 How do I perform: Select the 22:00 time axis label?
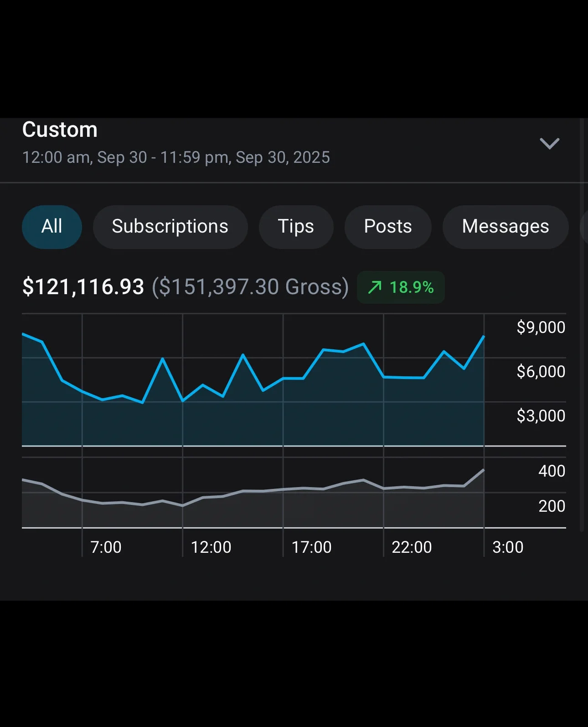pyautogui.click(x=412, y=547)
